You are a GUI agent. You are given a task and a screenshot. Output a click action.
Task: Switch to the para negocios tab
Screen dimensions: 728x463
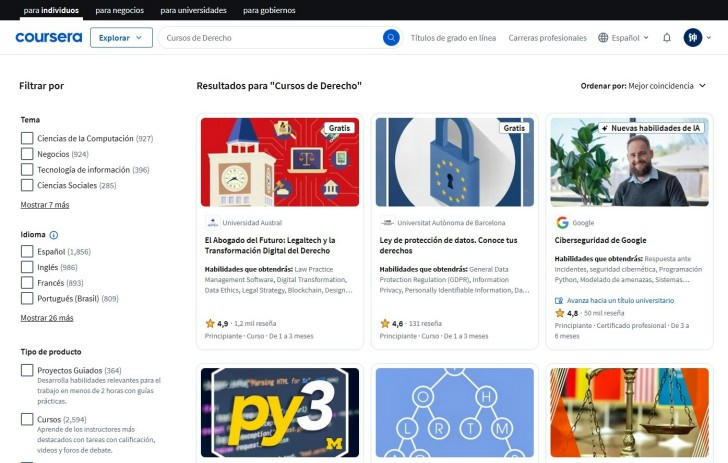click(119, 10)
